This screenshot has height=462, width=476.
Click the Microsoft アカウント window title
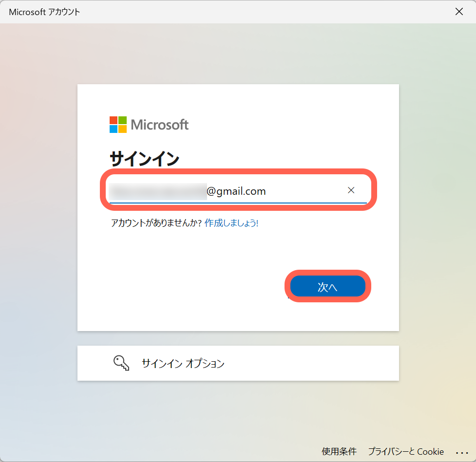point(44,12)
